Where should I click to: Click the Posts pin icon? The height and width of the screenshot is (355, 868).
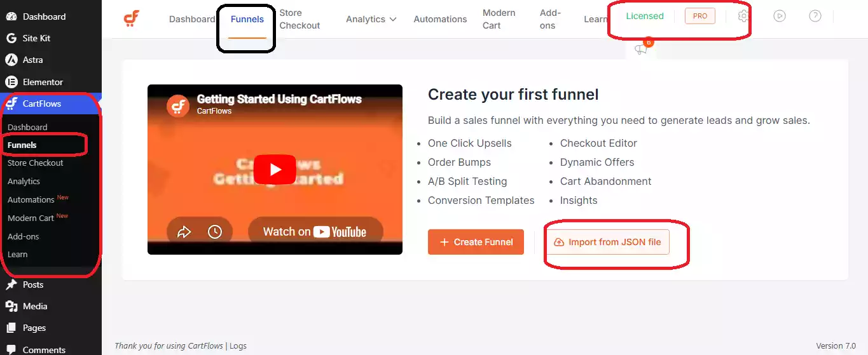tap(11, 285)
